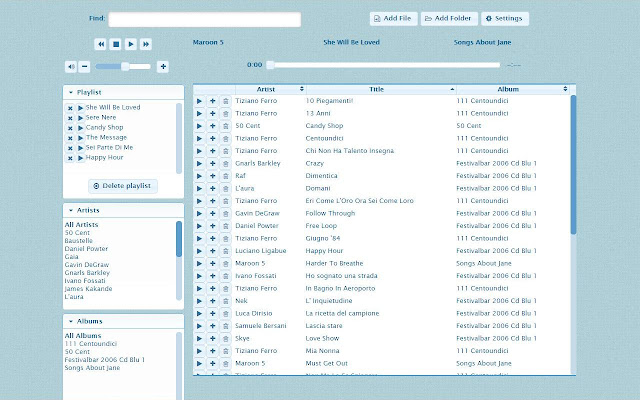
Task: Add Chi Non Ha Talento Insegna to playlist
Action: (x=212, y=151)
